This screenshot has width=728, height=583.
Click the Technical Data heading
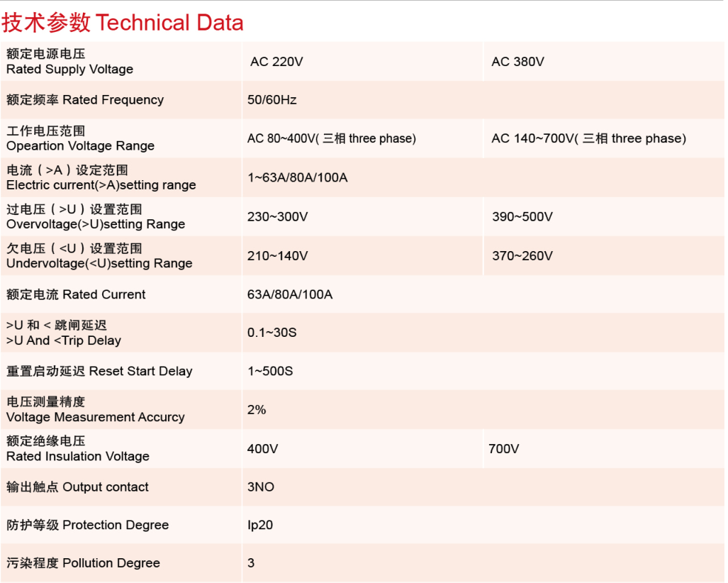coord(123,23)
